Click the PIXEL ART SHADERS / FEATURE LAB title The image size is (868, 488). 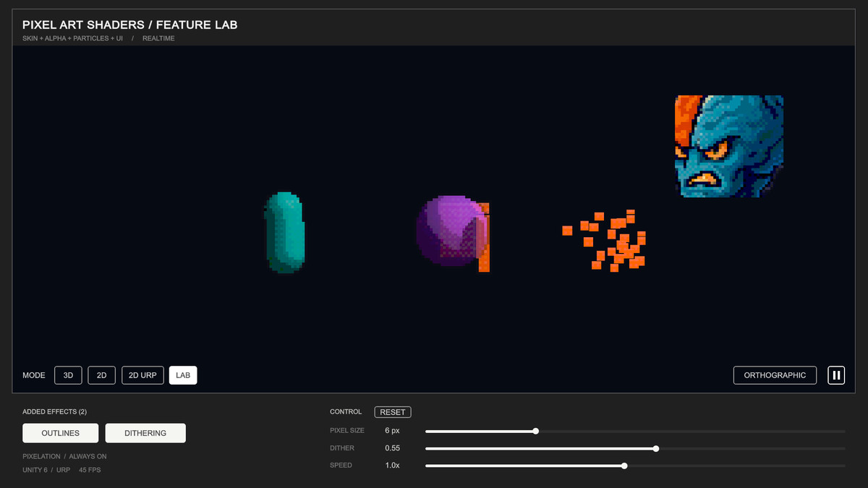[x=130, y=25]
